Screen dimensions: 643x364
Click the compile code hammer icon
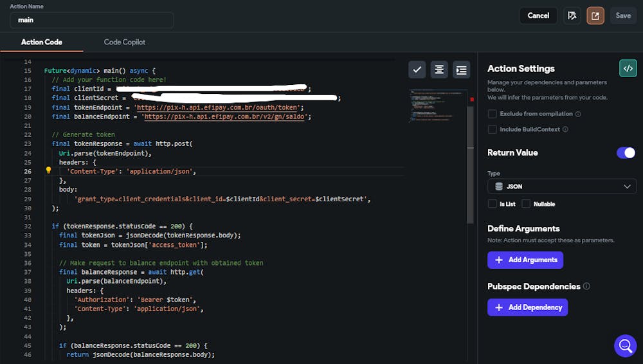572,15
